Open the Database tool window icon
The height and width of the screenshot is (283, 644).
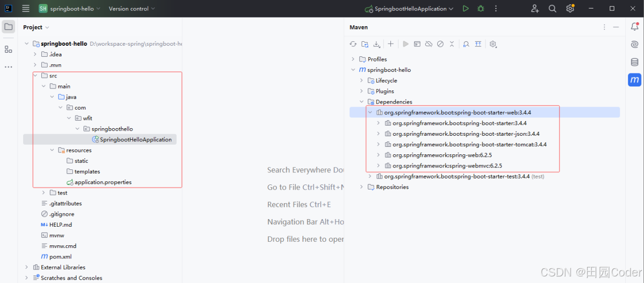(x=634, y=62)
